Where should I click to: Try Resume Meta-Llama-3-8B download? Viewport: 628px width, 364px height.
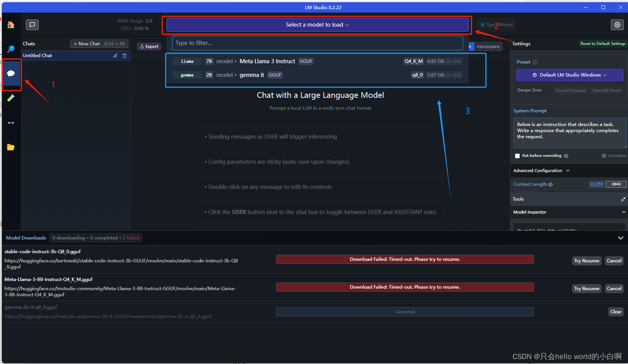pyautogui.click(x=586, y=289)
